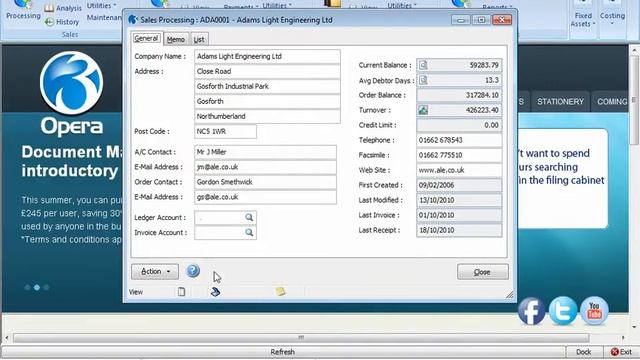Click the Order Contact field
Image resolution: width=640 pixels, height=360 pixels.
click(265, 182)
